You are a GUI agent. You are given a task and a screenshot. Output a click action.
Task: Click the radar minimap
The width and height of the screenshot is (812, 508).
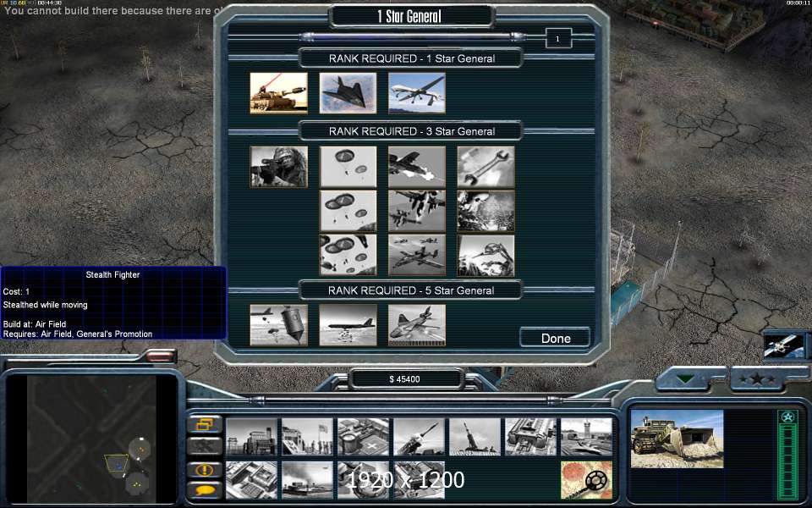[91, 439]
